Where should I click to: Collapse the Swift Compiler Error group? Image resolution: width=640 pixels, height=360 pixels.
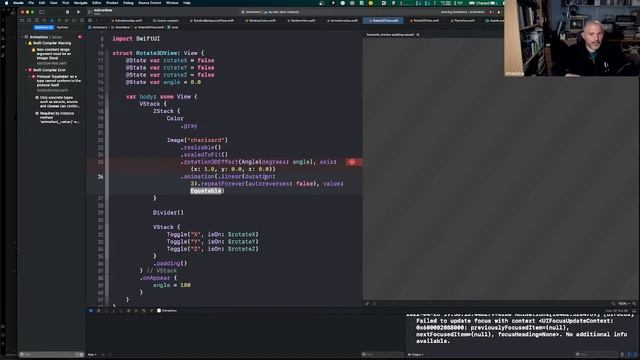coord(26,70)
